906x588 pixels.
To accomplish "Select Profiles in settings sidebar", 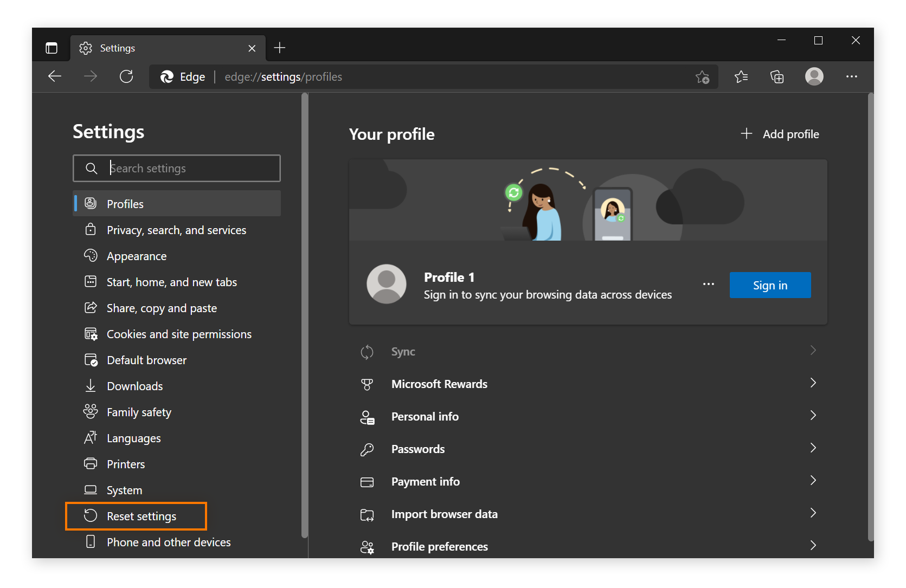I will click(x=177, y=204).
